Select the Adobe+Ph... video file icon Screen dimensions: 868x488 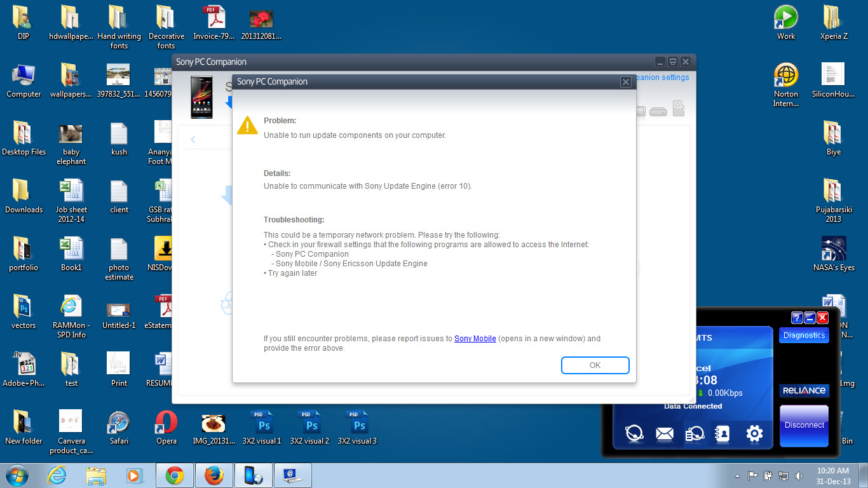click(x=24, y=370)
